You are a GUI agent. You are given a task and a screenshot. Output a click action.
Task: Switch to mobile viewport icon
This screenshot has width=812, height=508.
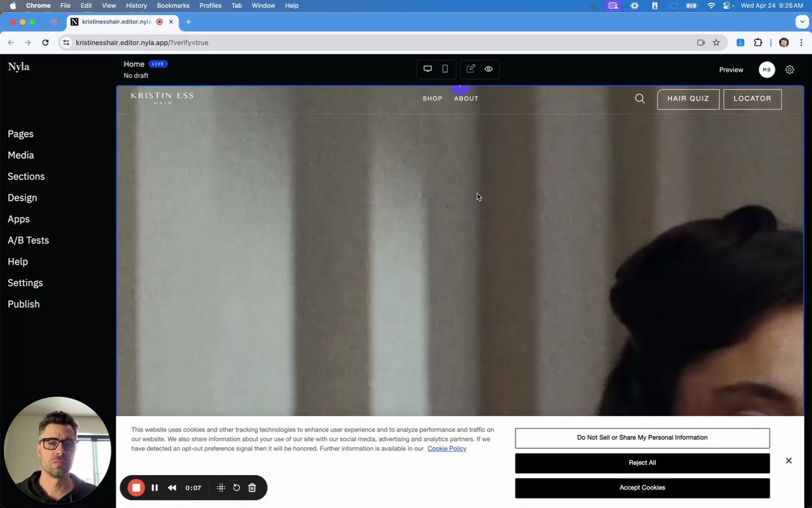445,69
